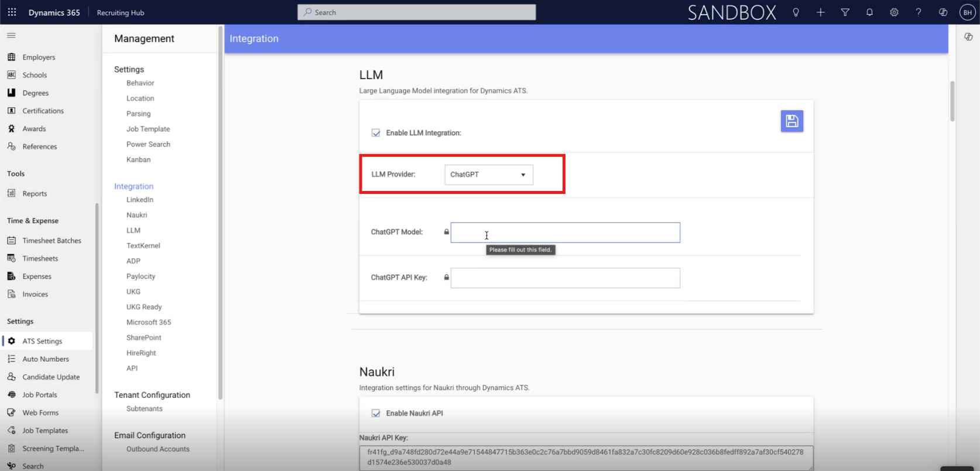Click the Employers icon in the sidebar
Viewport: 980px width, 471px height.
pyautogui.click(x=11, y=57)
